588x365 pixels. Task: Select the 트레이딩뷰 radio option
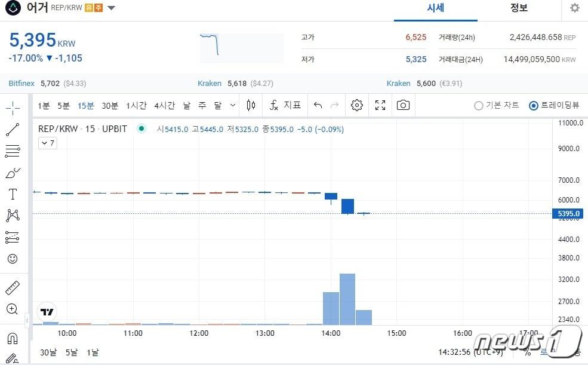pyautogui.click(x=534, y=106)
